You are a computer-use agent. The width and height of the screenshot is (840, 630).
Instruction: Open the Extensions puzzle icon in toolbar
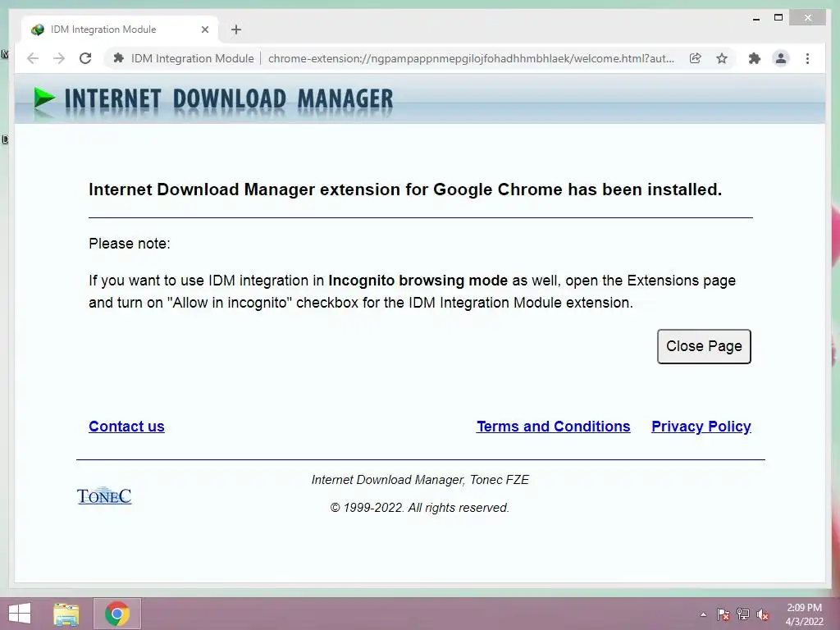(755, 58)
